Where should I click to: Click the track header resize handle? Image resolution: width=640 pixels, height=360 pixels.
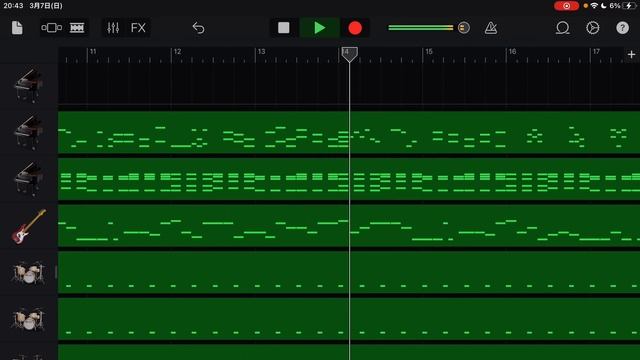[56, 272]
